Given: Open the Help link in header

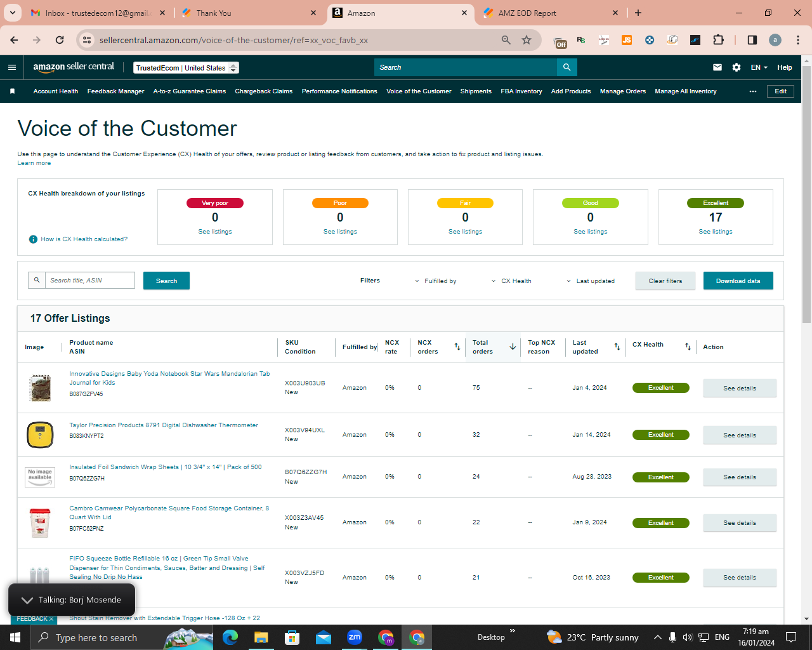Looking at the screenshot, I should coord(785,67).
